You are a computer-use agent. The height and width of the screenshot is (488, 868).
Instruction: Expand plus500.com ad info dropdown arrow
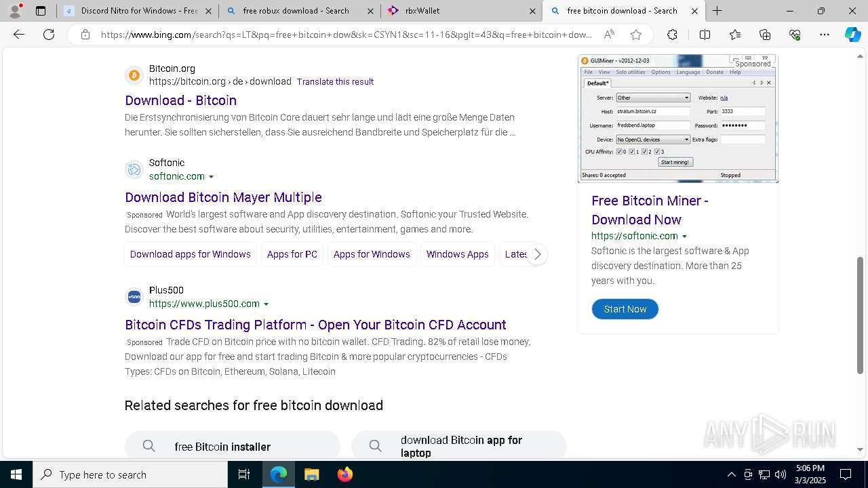(x=266, y=304)
